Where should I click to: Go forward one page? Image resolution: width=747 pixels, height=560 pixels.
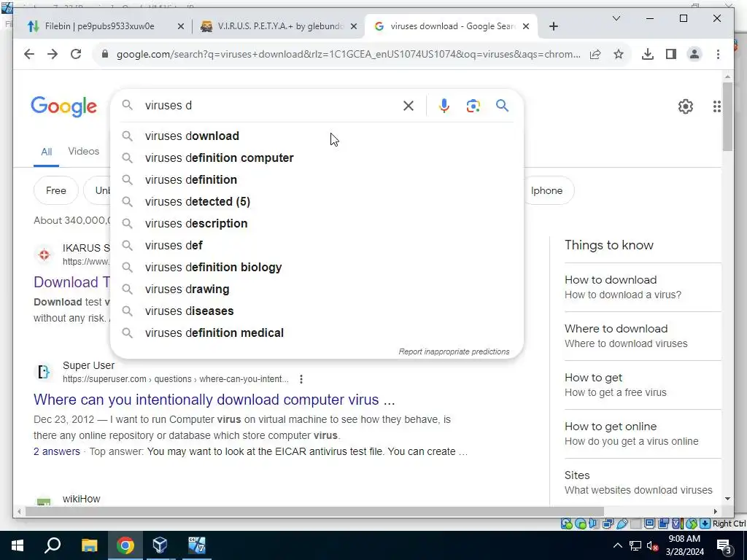tap(53, 54)
